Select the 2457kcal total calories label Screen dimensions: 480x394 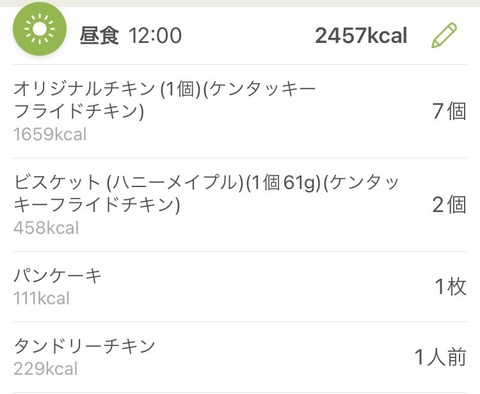coord(361,36)
